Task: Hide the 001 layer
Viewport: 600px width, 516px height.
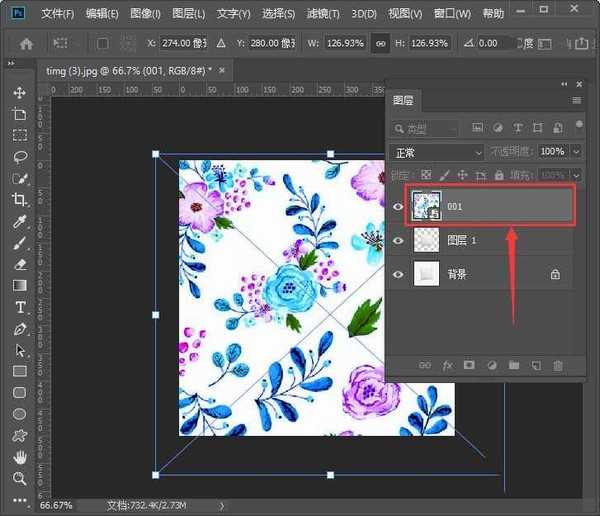Action: 398,207
